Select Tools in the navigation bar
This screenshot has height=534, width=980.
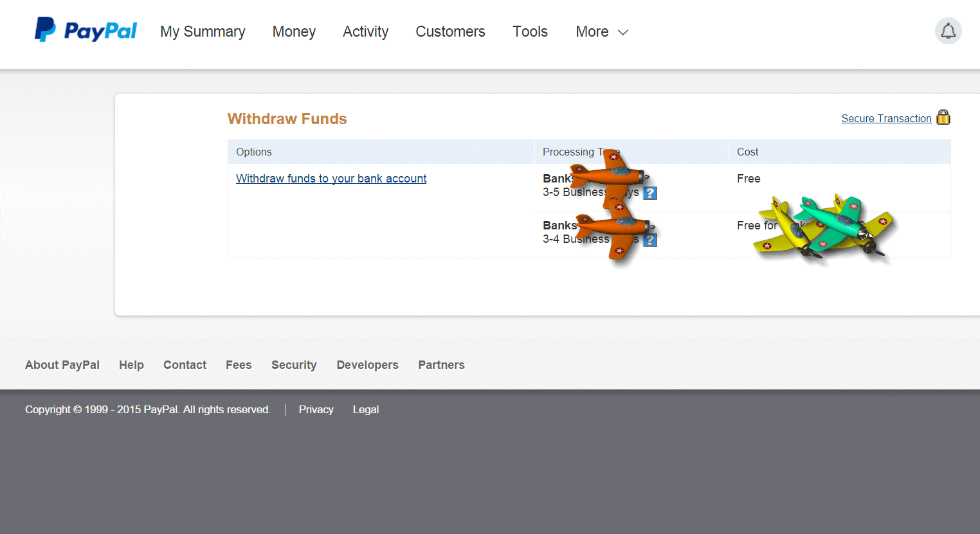tap(530, 31)
